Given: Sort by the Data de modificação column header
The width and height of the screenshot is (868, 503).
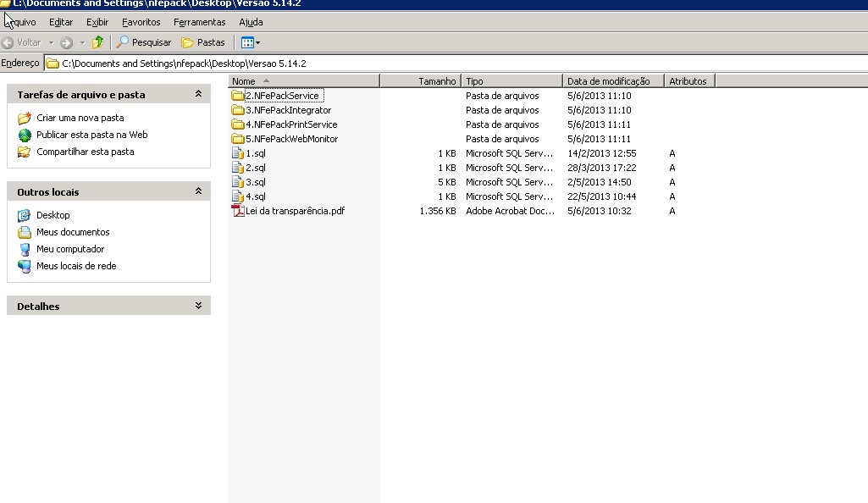Looking at the screenshot, I should coord(608,81).
